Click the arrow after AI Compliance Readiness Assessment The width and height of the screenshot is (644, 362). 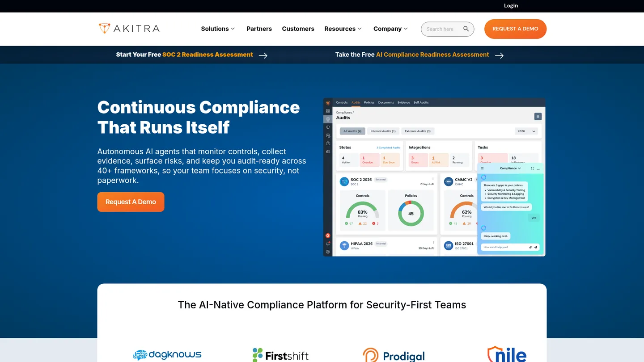point(499,55)
